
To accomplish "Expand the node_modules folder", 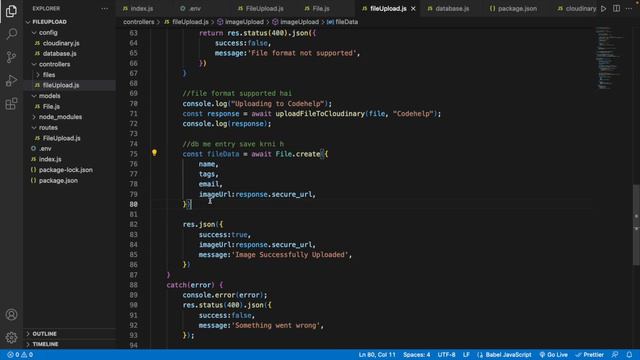I will [x=60, y=117].
